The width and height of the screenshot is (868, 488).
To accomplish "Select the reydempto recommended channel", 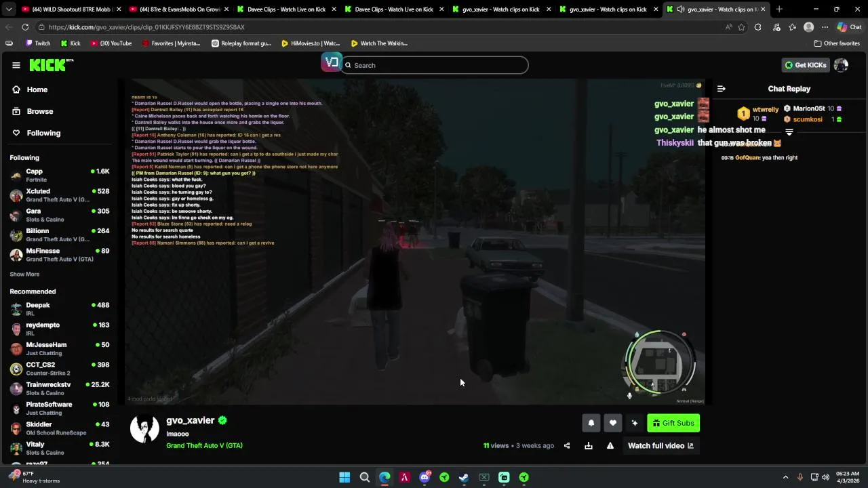I will pos(60,329).
